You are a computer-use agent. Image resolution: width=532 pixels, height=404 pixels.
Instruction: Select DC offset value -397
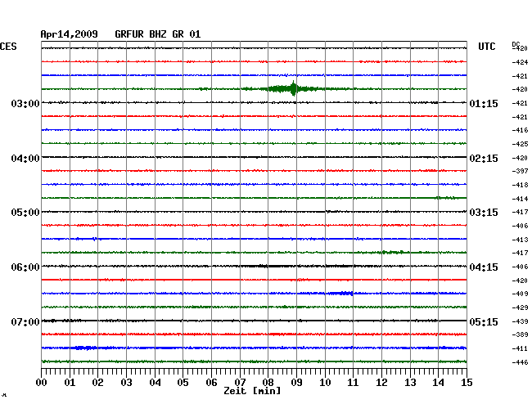click(520, 171)
